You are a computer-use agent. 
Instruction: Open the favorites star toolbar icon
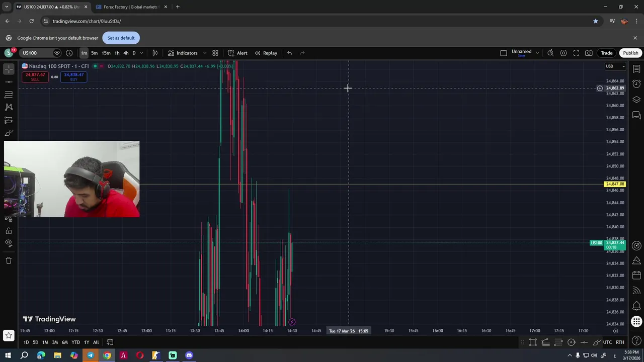pyautogui.click(x=9, y=335)
